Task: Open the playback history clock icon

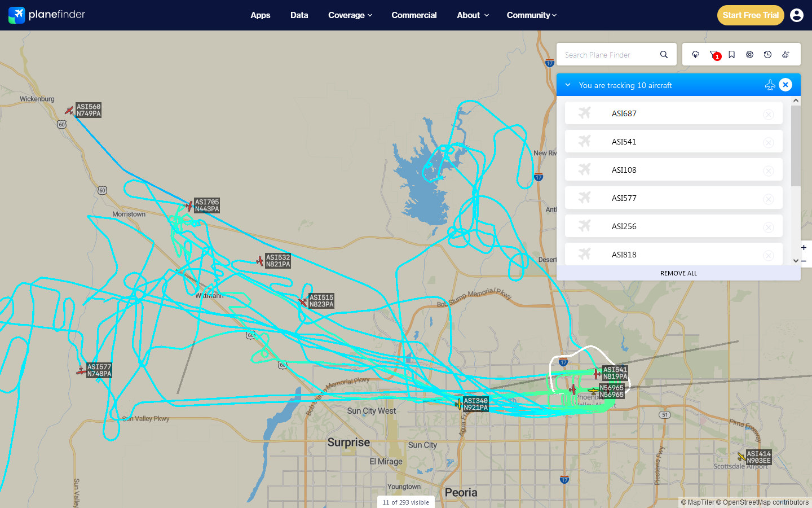Action: (x=767, y=55)
